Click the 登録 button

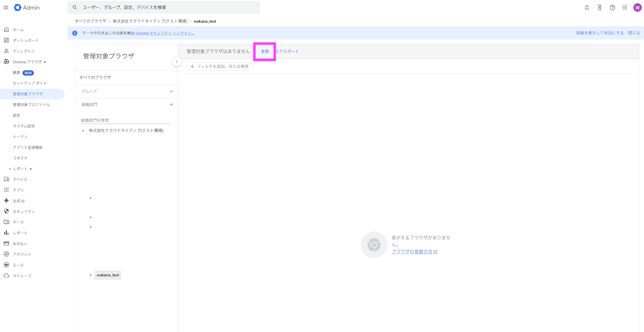point(265,51)
